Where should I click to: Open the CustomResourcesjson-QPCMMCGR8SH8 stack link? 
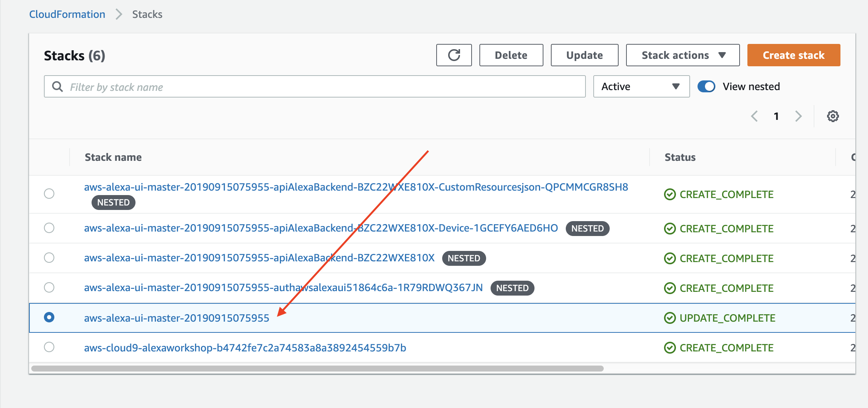click(x=356, y=187)
